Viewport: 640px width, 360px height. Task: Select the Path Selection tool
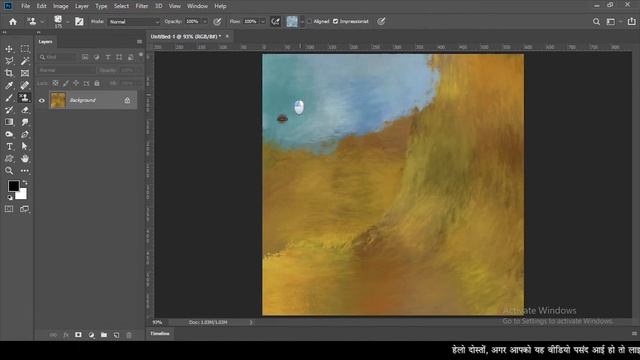(x=25, y=147)
